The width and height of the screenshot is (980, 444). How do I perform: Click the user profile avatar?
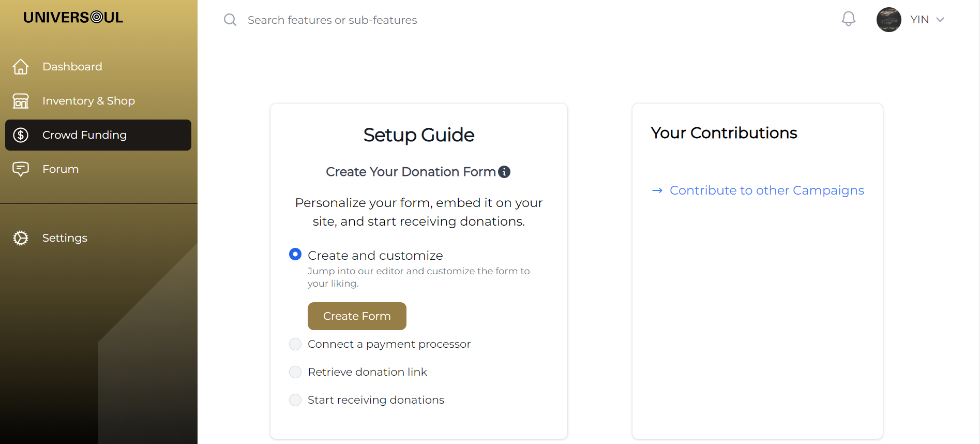tap(888, 20)
